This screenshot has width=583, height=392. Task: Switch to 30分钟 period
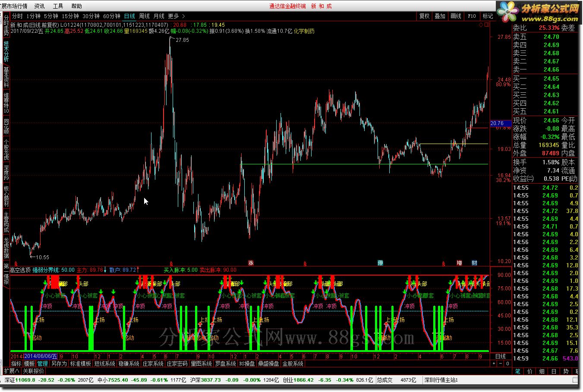pos(91,16)
